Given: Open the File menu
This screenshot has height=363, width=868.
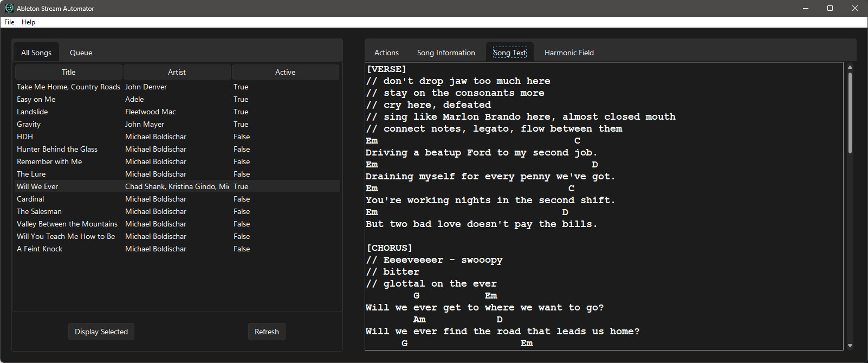Looking at the screenshot, I should 9,22.
